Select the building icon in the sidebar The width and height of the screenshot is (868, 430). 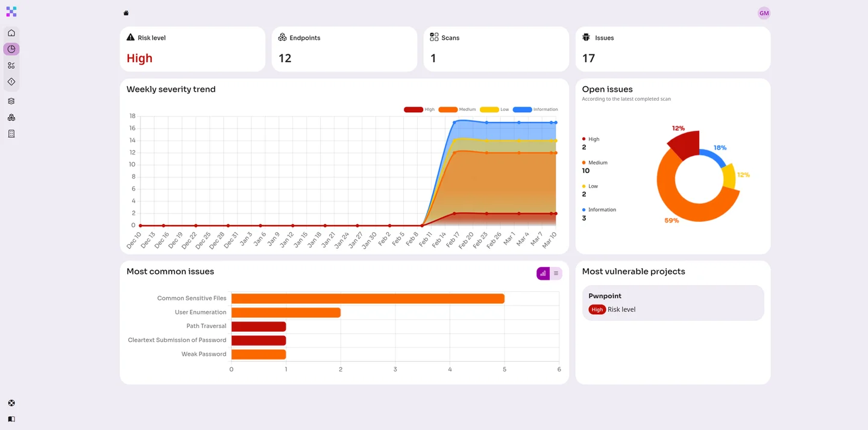[11, 133]
